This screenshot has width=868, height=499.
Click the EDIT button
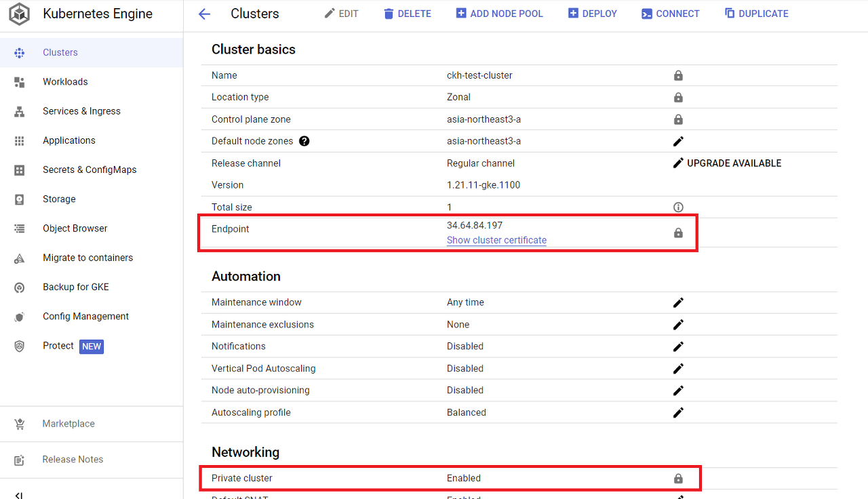coord(341,14)
